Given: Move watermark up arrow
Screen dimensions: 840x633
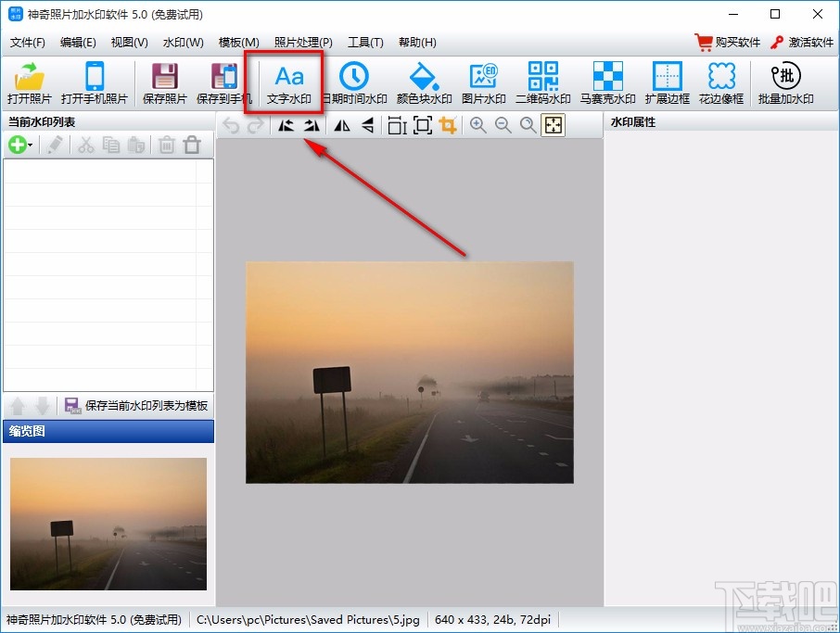Looking at the screenshot, I should click(x=17, y=406).
